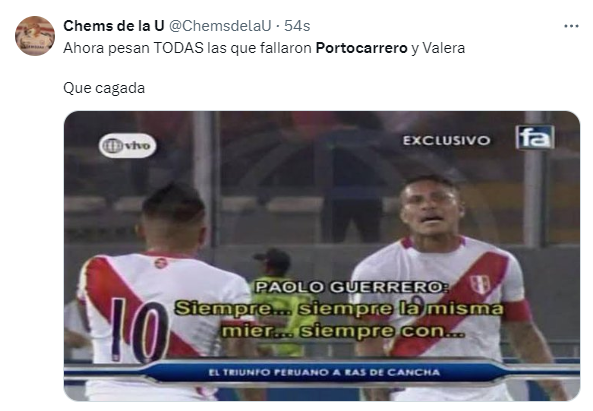
Task: Click the 'PAOLO GUERRERO:' caption in the image
Action: pyautogui.click(x=352, y=287)
